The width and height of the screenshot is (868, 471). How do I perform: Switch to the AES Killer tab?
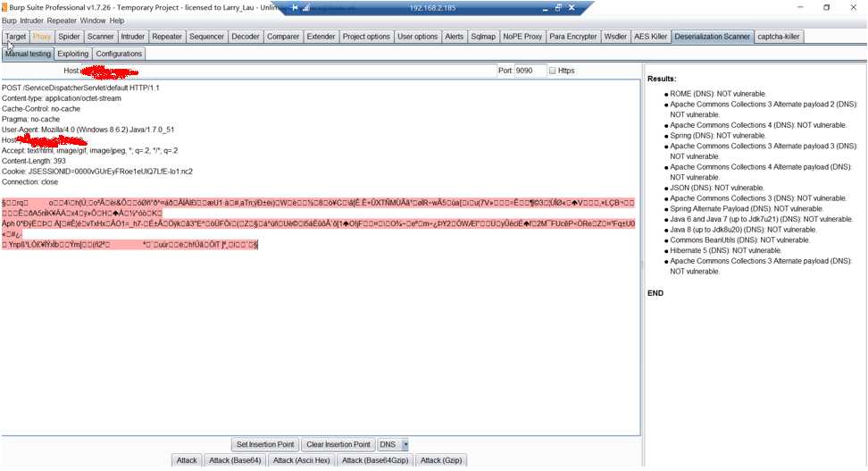click(x=650, y=37)
